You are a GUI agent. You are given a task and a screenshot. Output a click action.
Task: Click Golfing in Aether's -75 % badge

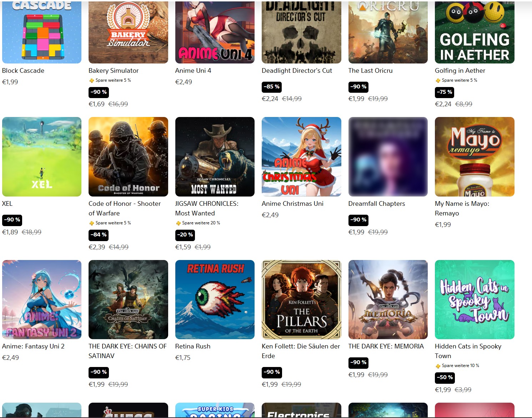coord(445,92)
